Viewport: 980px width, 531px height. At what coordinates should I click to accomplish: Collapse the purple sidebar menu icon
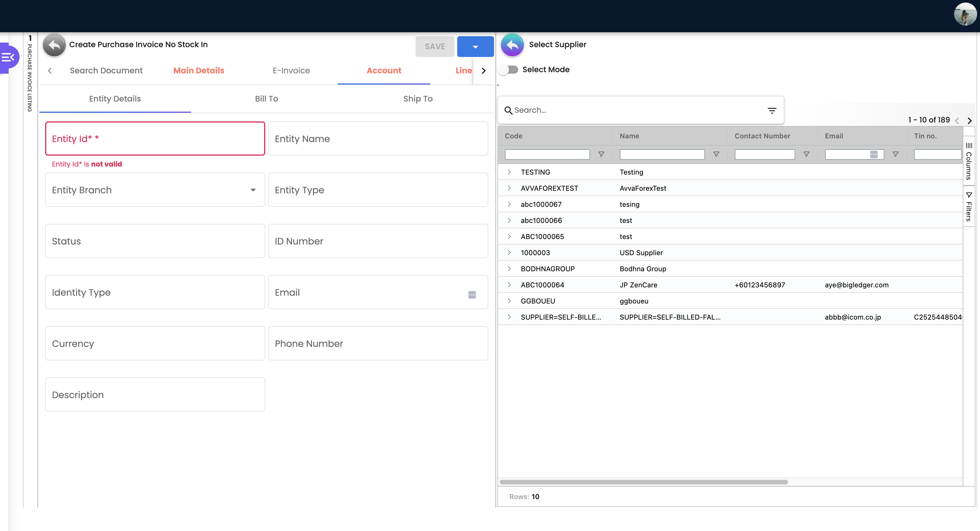(x=8, y=58)
